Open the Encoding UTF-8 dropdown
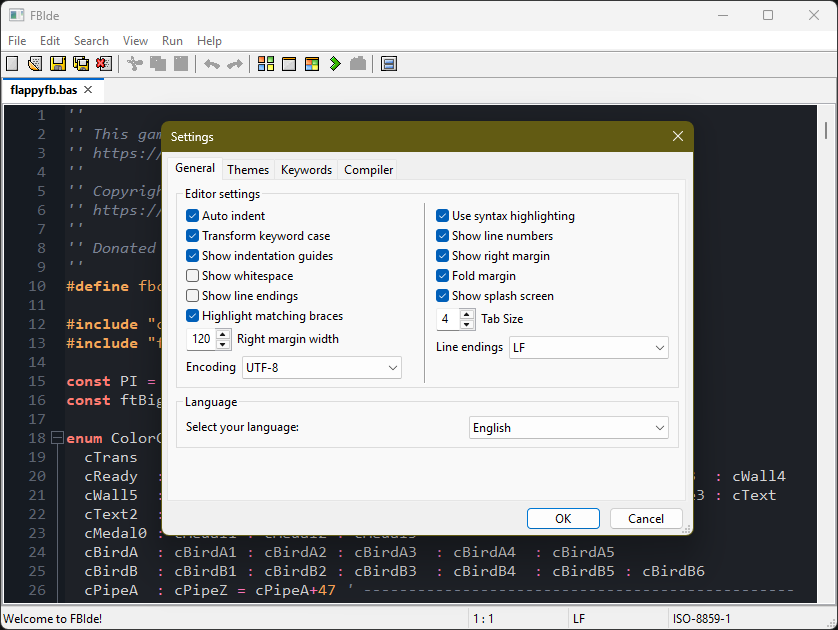 click(322, 368)
